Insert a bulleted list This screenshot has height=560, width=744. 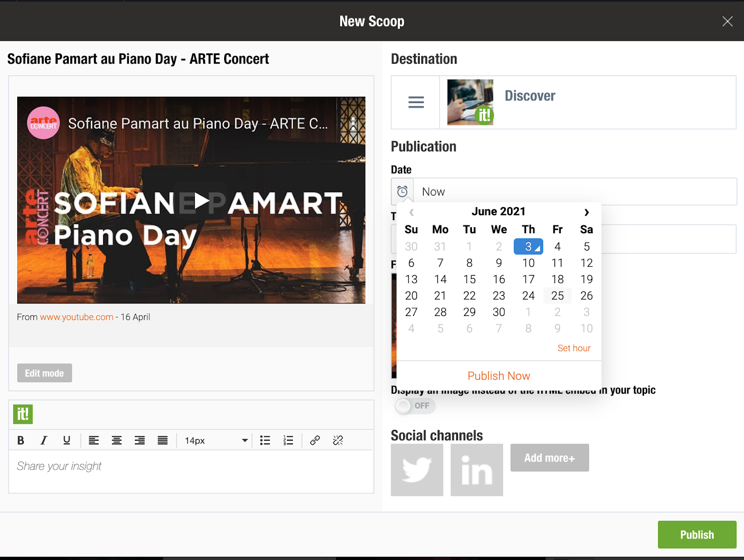pyautogui.click(x=265, y=440)
